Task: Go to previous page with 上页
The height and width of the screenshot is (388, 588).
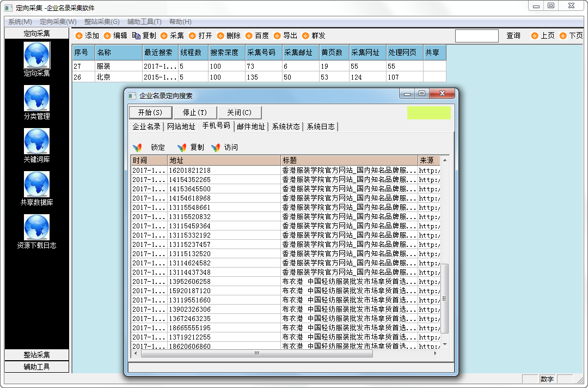Action: point(543,35)
